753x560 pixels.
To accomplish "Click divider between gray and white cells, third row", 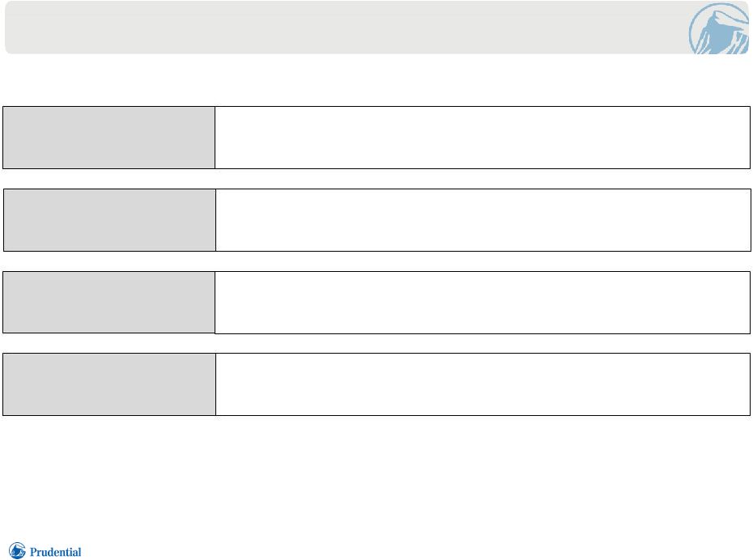I will pyautogui.click(x=215, y=303).
